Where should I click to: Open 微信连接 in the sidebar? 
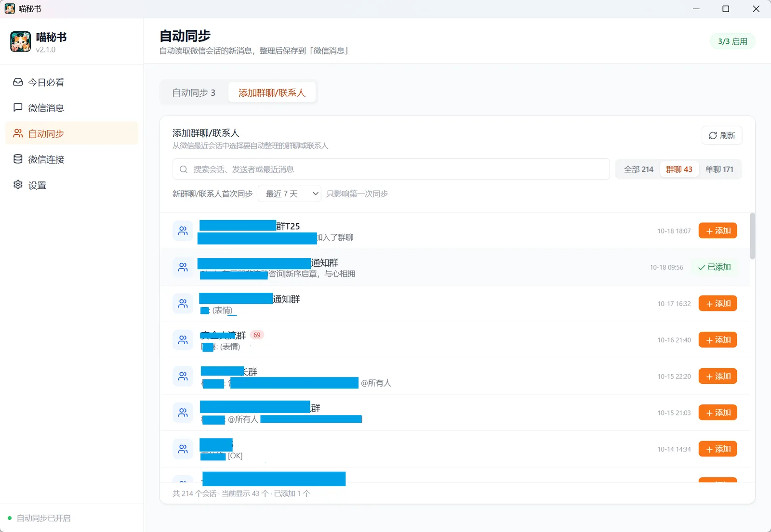[71, 159]
